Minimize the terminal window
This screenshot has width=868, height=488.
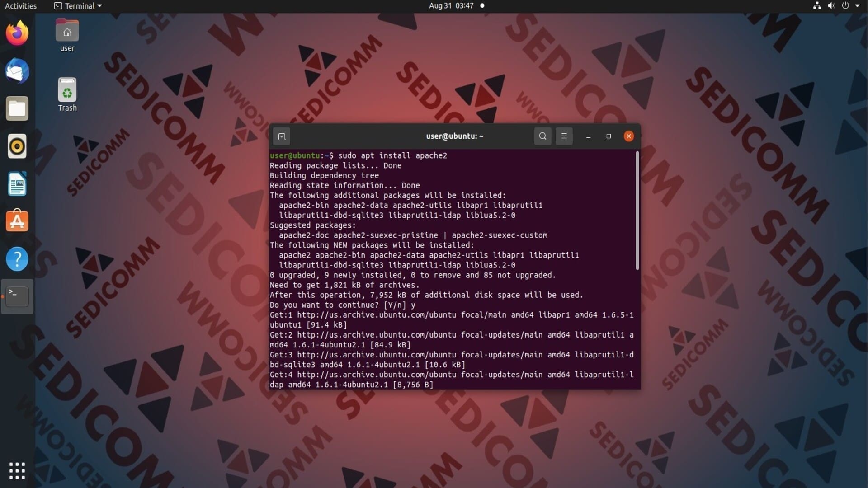tap(588, 136)
